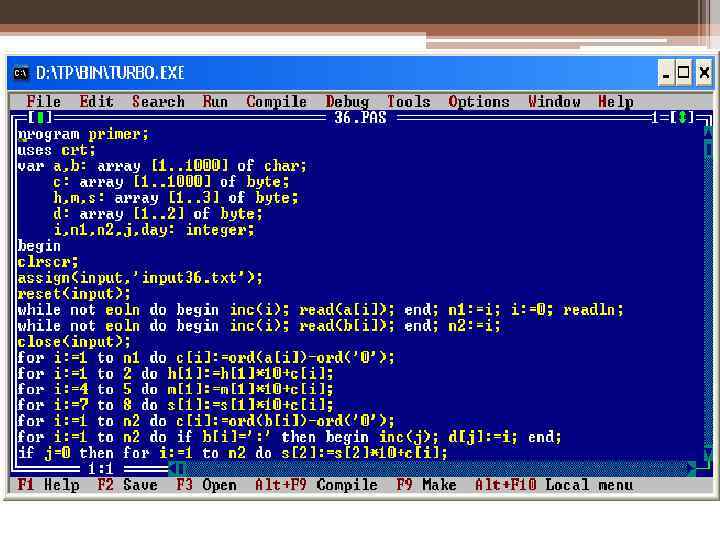The height and width of the screenshot is (540, 720).
Task: Click the 'var a,b: array [1..1000] of char;' line
Action: pyautogui.click(x=162, y=166)
